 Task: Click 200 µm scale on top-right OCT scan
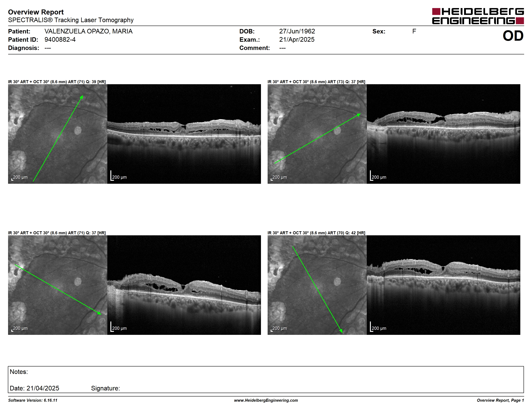tap(378, 176)
